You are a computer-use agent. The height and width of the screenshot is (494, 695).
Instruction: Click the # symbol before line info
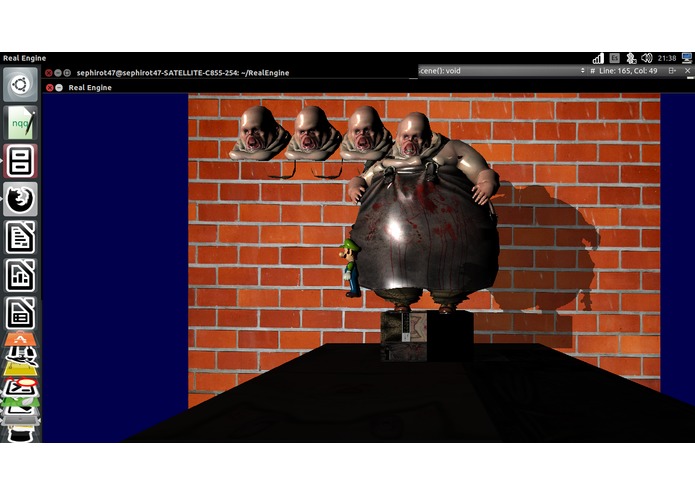click(592, 71)
